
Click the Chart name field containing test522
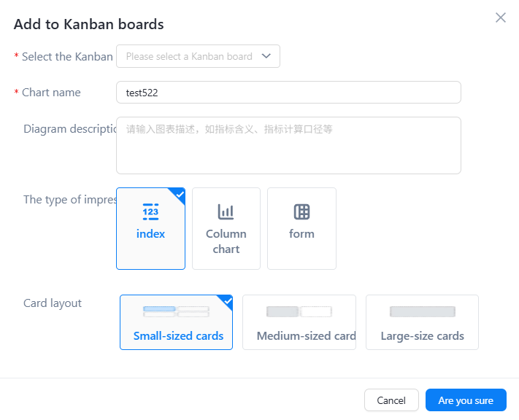click(x=288, y=93)
